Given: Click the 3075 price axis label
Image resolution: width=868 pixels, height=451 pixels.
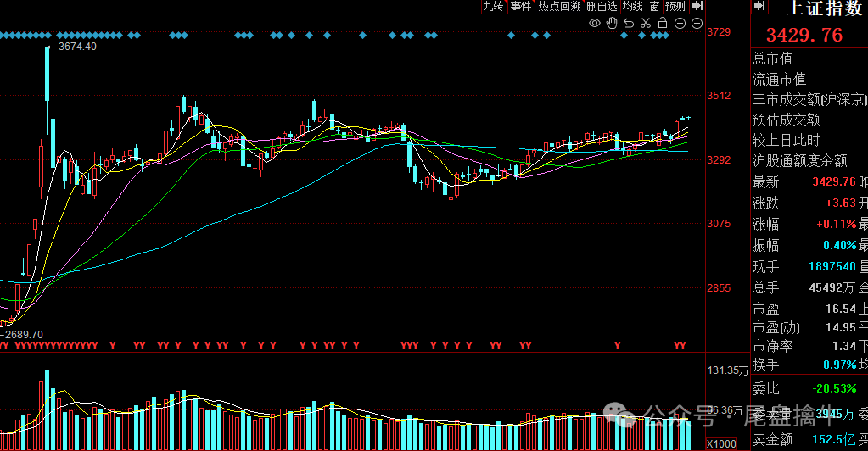Looking at the screenshot, I should (x=719, y=224).
